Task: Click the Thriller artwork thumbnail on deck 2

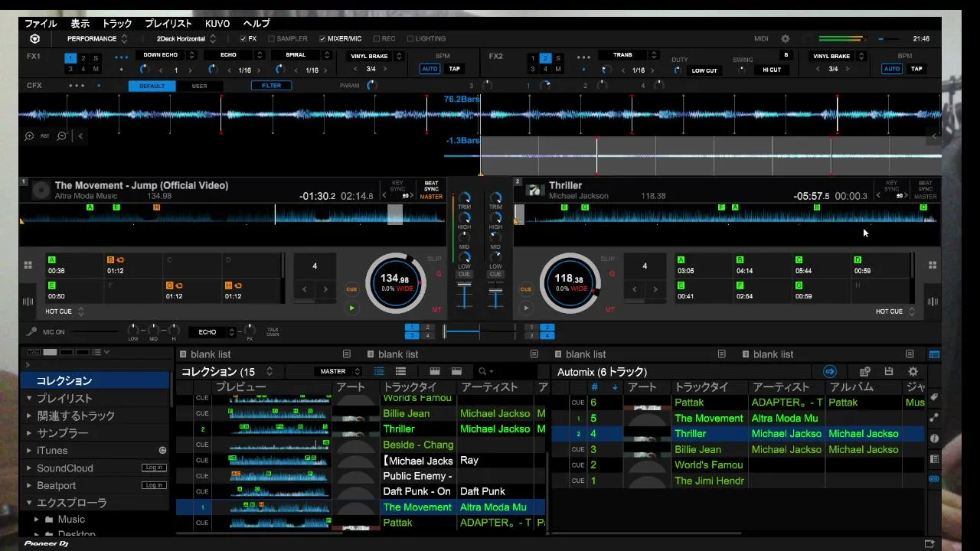Action: click(535, 191)
